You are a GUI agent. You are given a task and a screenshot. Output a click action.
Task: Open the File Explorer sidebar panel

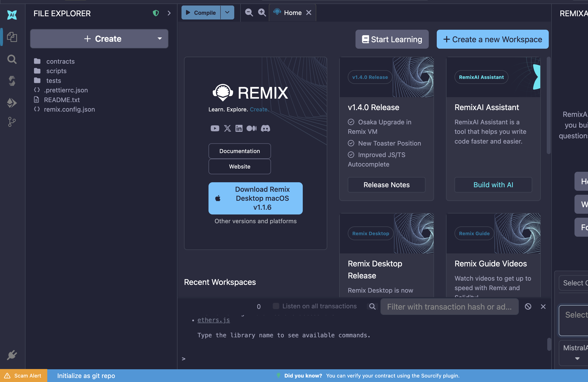coord(12,37)
